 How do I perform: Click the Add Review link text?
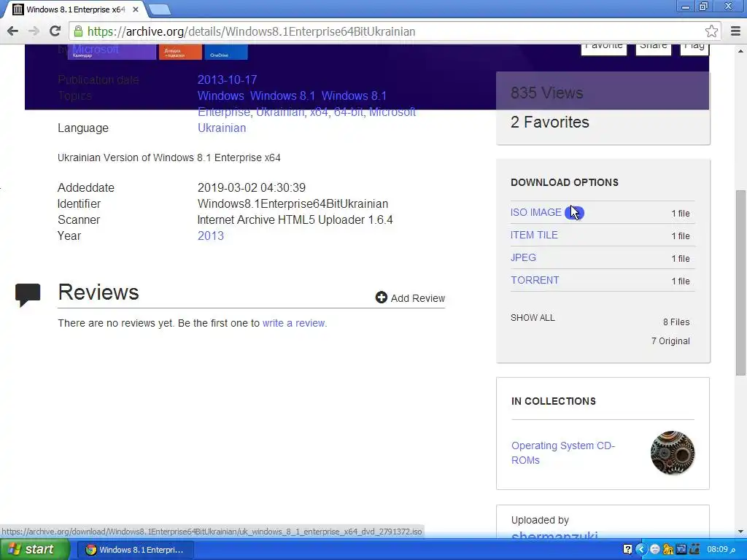point(418,298)
